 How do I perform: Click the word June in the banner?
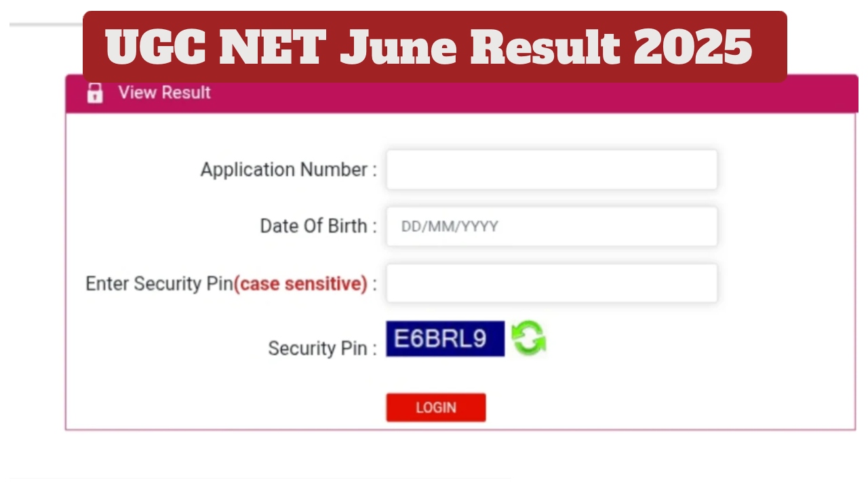tap(396, 47)
